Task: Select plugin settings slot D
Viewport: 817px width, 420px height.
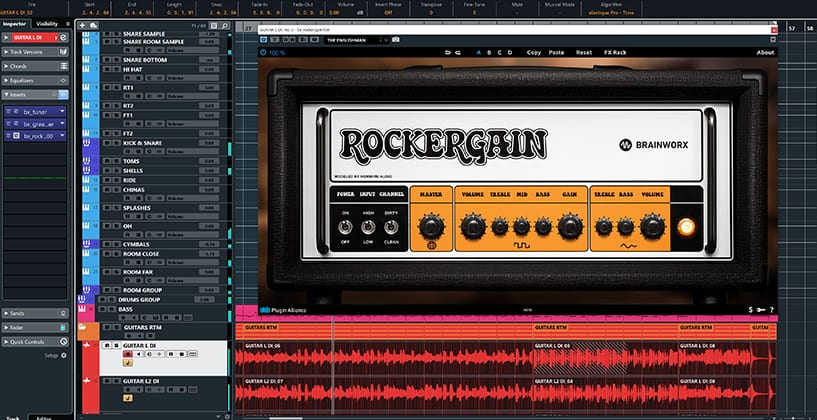Action: [x=510, y=52]
